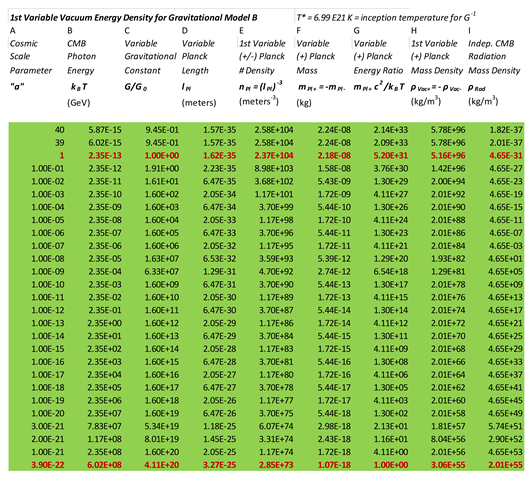Image resolution: width=531 pixels, height=480 pixels.
Task: Click the scale parameter cell "40"
Action: click(x=59, y=130)
